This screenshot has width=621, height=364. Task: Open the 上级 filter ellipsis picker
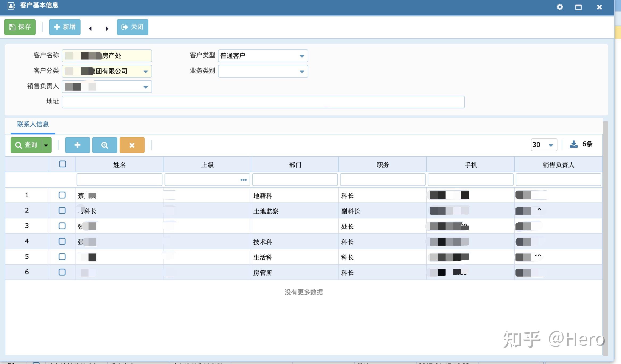(244, 180)
